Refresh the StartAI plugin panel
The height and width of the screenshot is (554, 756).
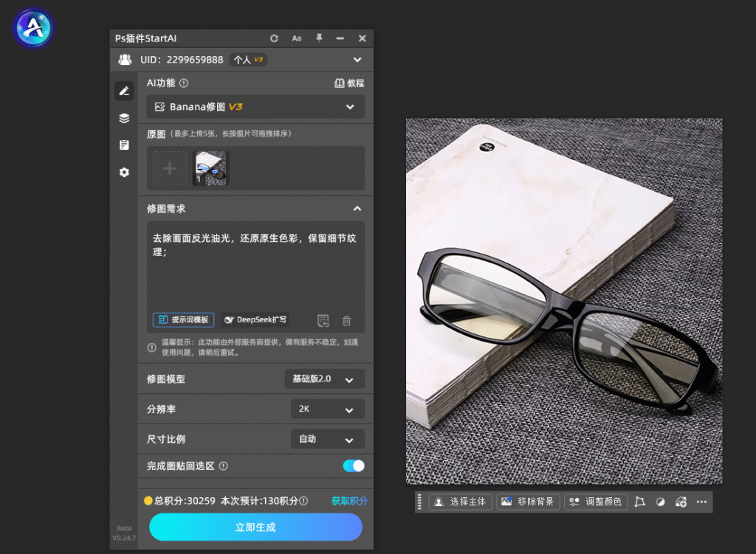click(x=274, y=38)
